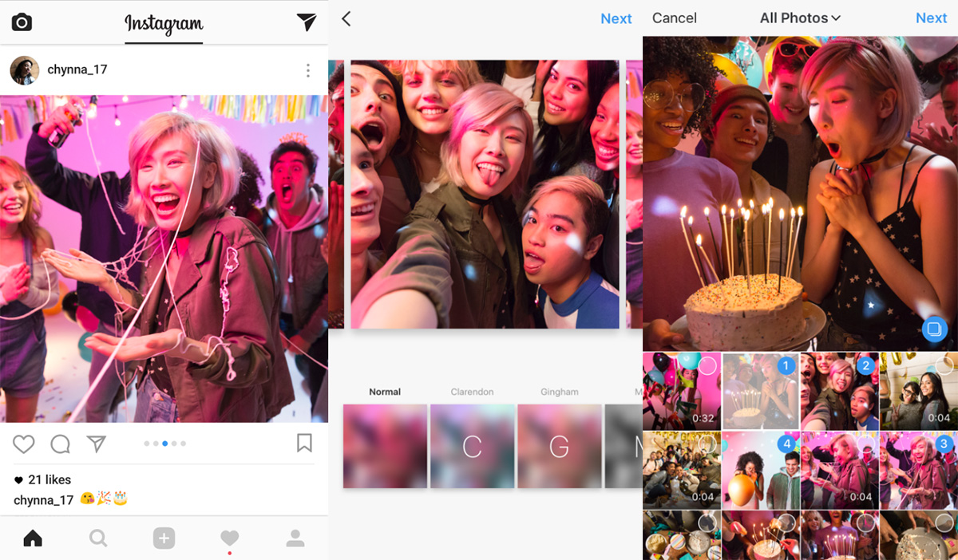The height and width of the screenshot is (560, 958).
Task: Open the three-dot options on chynna_17's post
Action: tap(308, 71)
